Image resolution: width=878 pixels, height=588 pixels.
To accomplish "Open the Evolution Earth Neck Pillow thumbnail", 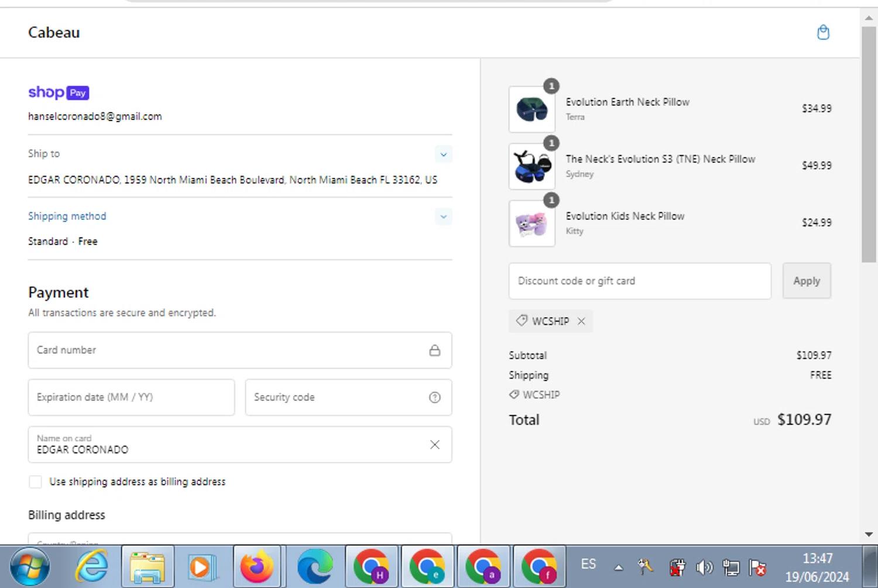I will [x=532, y=109].
